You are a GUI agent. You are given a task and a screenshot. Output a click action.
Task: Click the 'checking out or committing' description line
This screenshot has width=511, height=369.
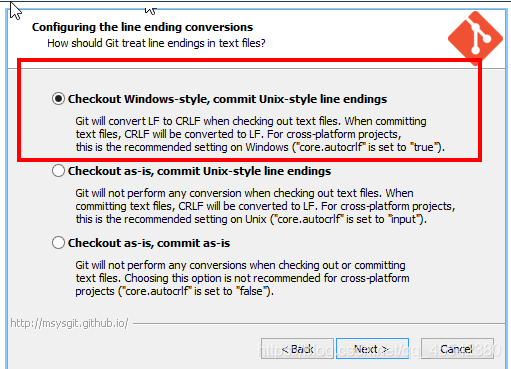pos(240,265)
